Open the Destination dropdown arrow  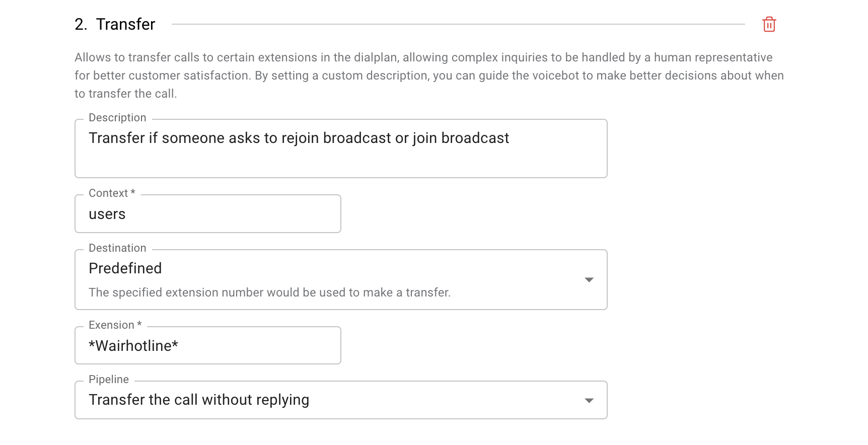click(x=590, y=279)
